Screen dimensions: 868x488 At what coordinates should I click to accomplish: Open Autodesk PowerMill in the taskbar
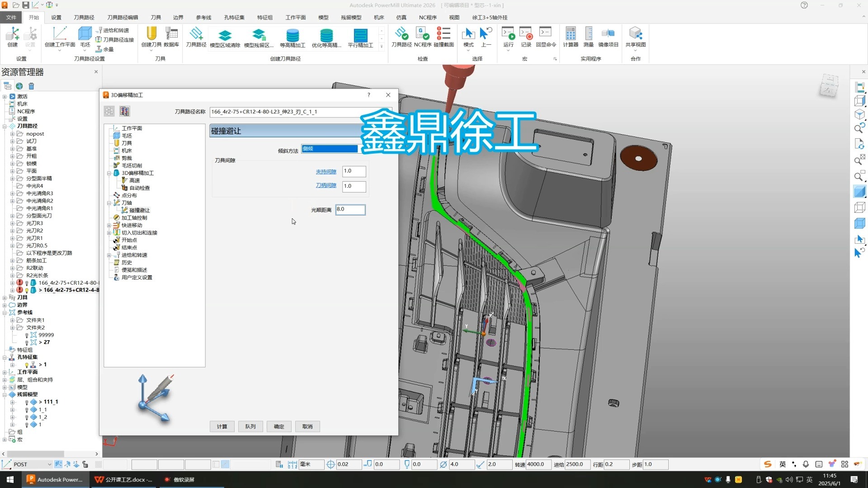click(55, 479)
